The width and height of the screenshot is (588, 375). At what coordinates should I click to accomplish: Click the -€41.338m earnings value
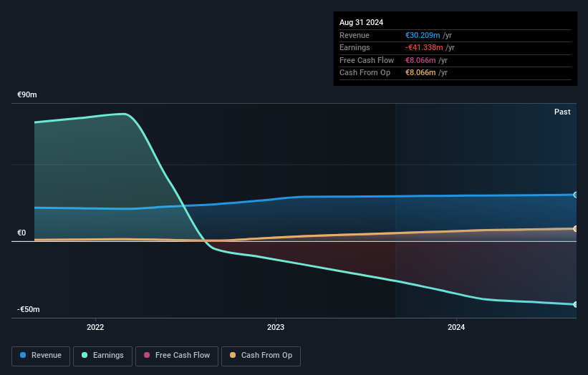click(x=424, y=47)
